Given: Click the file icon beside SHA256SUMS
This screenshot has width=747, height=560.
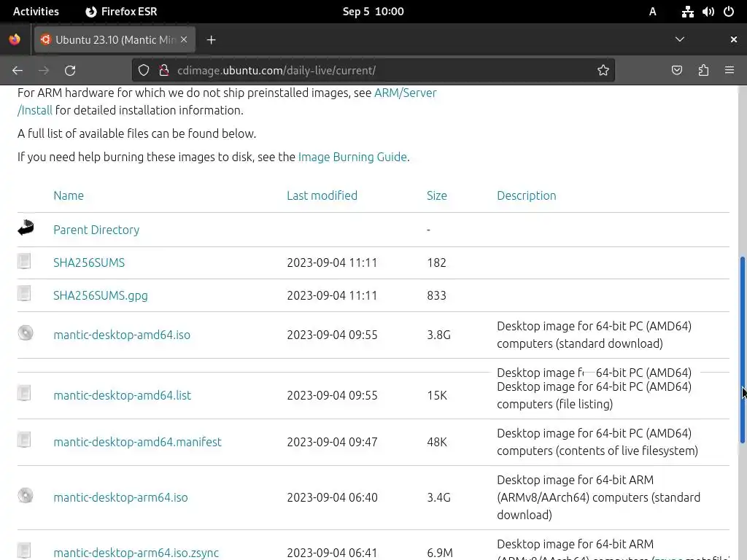Looking at the screenshot, I should 24,261.
